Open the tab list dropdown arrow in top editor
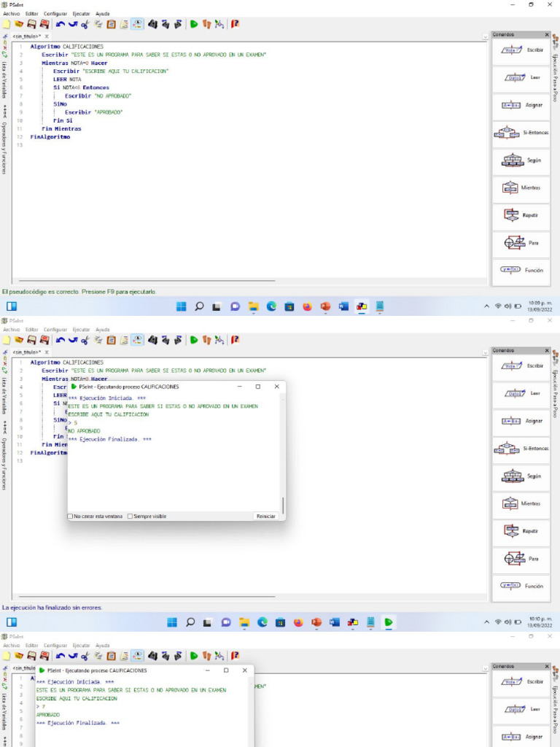 coord(486,36)
